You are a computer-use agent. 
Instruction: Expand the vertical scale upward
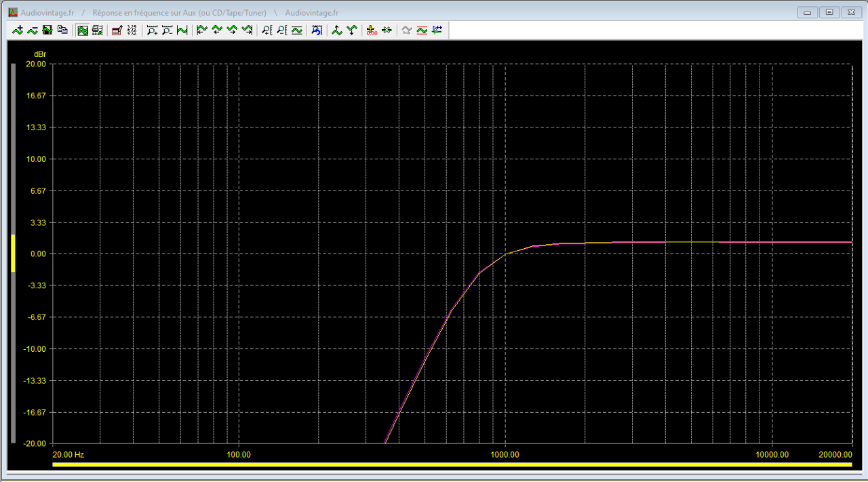337,30
